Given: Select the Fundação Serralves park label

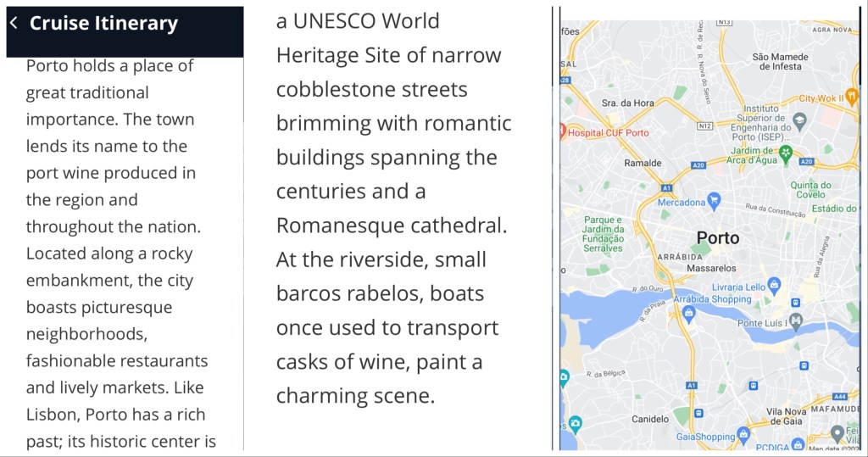Looking at the screenshot, I should pyautogui.click(x=604, y=234).
